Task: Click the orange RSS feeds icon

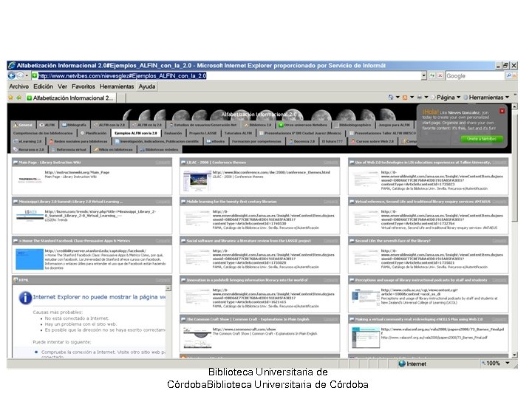Action: click(405, 98)
